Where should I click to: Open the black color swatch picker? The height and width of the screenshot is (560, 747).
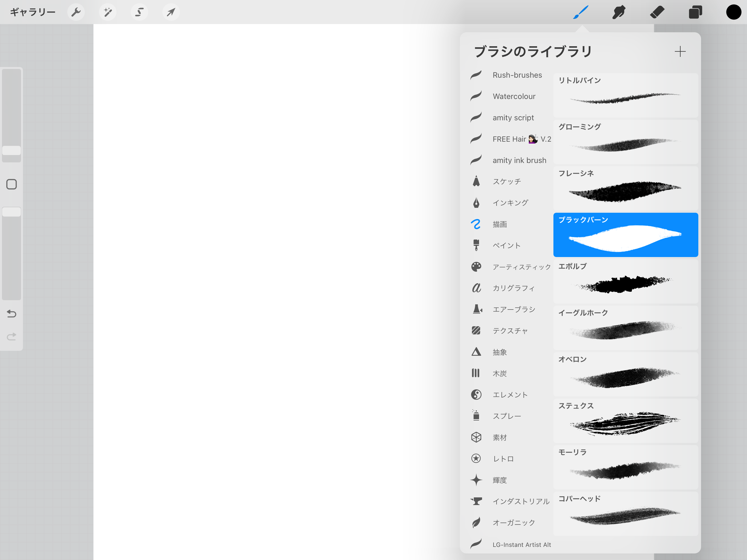coord(734,13)
